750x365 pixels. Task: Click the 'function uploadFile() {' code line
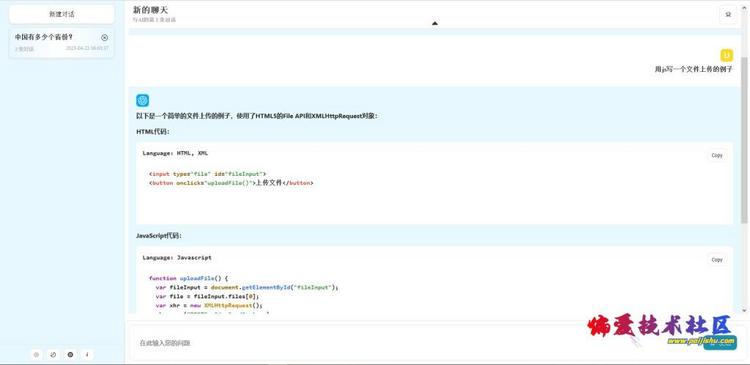(x=188, y=278)
